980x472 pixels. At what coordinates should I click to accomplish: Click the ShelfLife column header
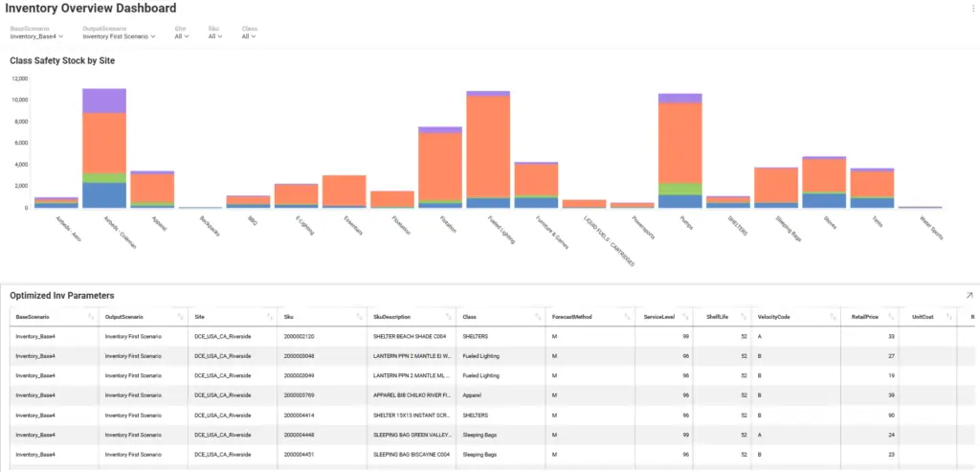[x=719, y=317]
